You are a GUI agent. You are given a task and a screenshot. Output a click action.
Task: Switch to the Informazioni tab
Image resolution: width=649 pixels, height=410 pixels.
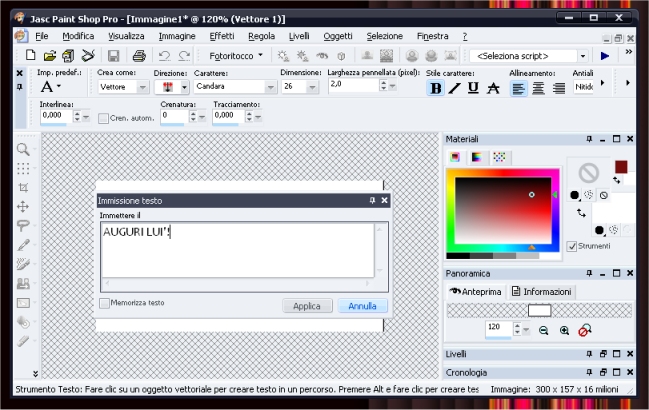pos(541,292)
